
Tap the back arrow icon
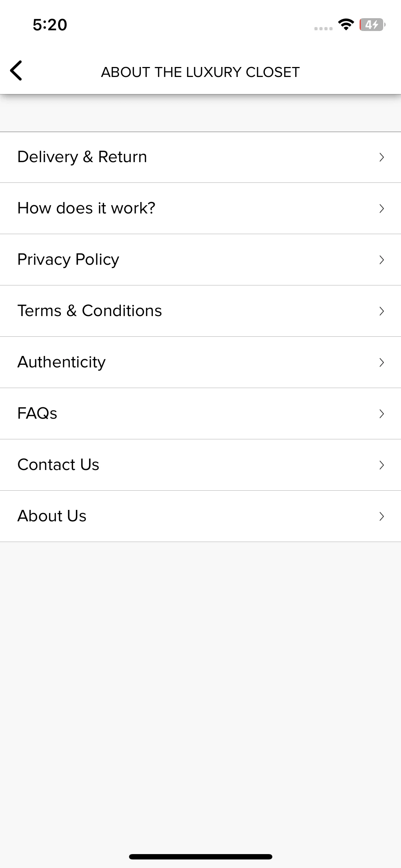[16, 71]
